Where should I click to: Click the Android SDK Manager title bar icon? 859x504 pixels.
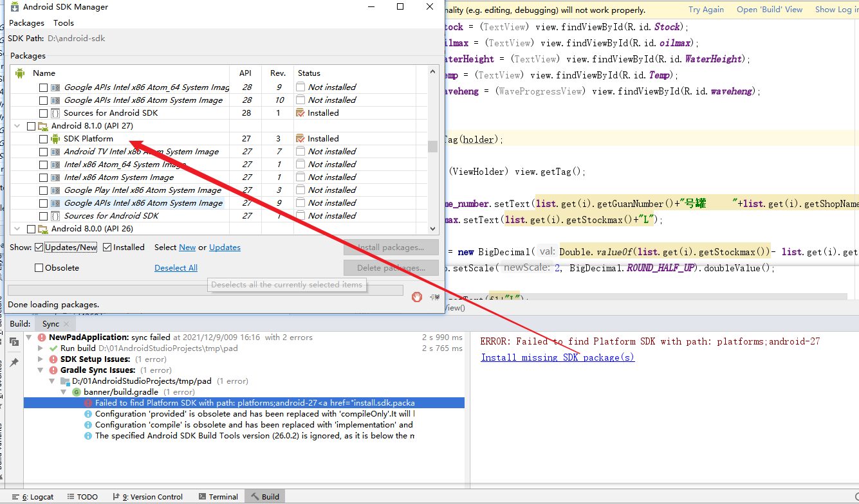14,7
